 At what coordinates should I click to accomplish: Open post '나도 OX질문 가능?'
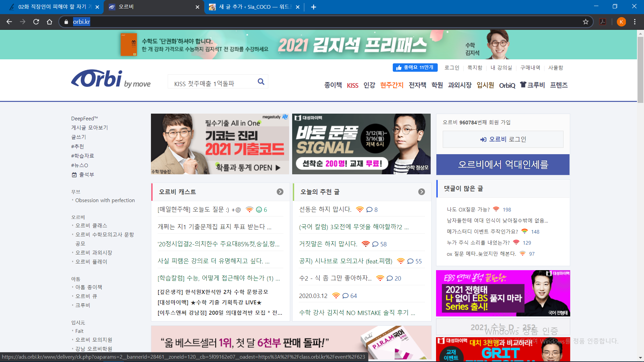(x=468, y=209)
